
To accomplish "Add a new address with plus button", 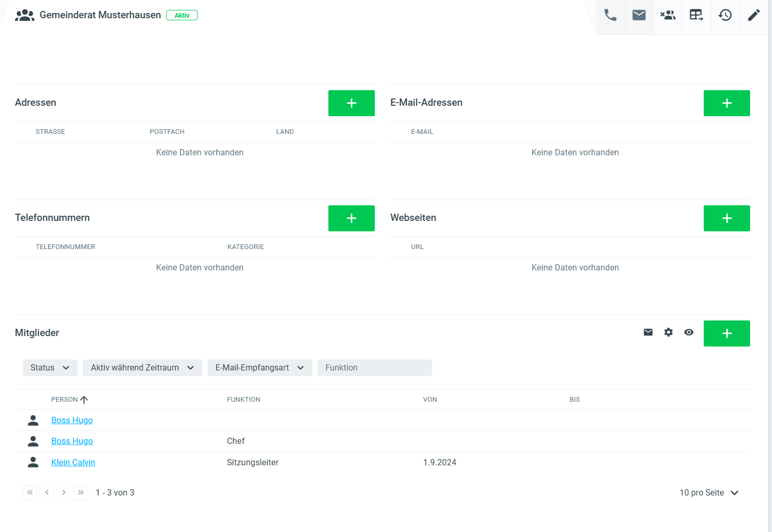I will click(x=351, y=103).
